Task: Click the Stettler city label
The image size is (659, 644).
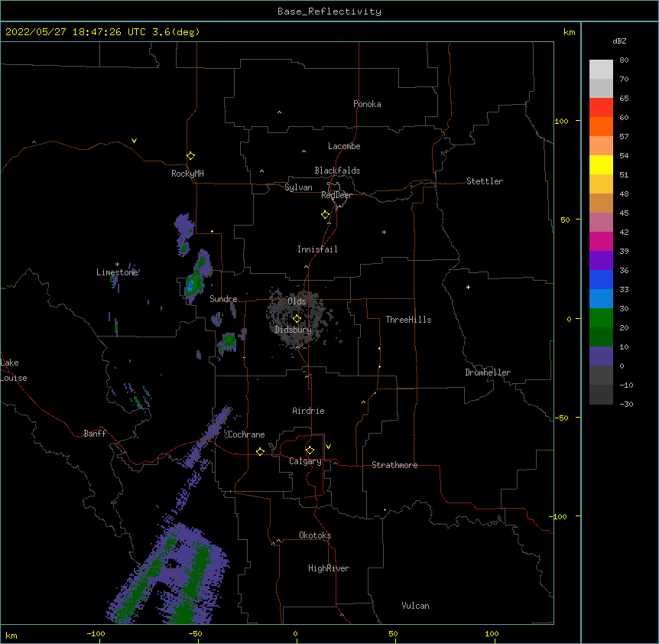Action: (485, 181)
